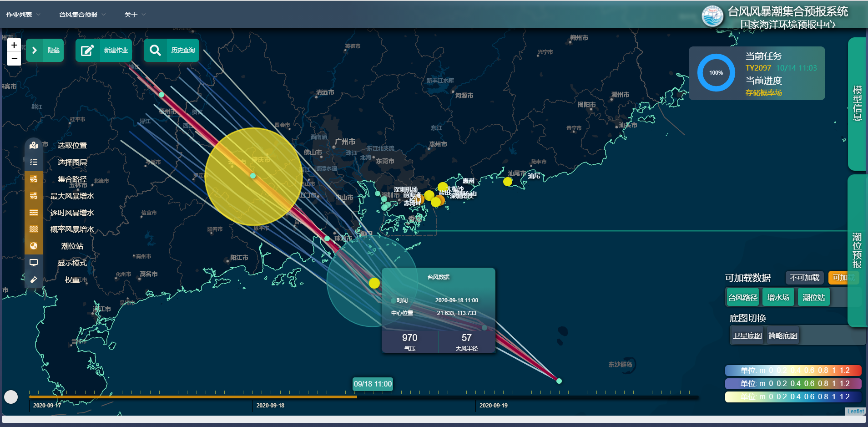Click the purple-green color legend bar
Image resolution: width=868 pixels, height=427 pixels.
793,384
